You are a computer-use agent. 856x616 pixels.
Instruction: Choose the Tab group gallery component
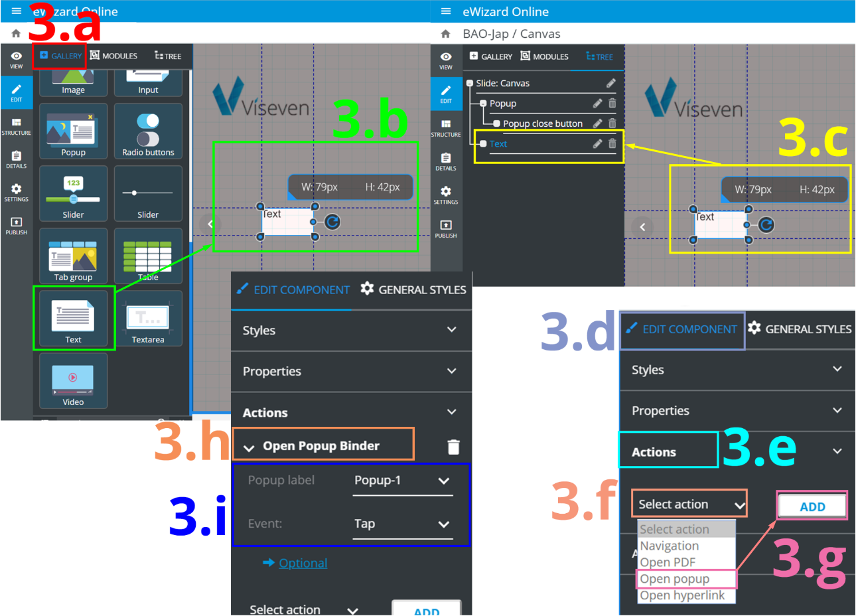(73, 257)
